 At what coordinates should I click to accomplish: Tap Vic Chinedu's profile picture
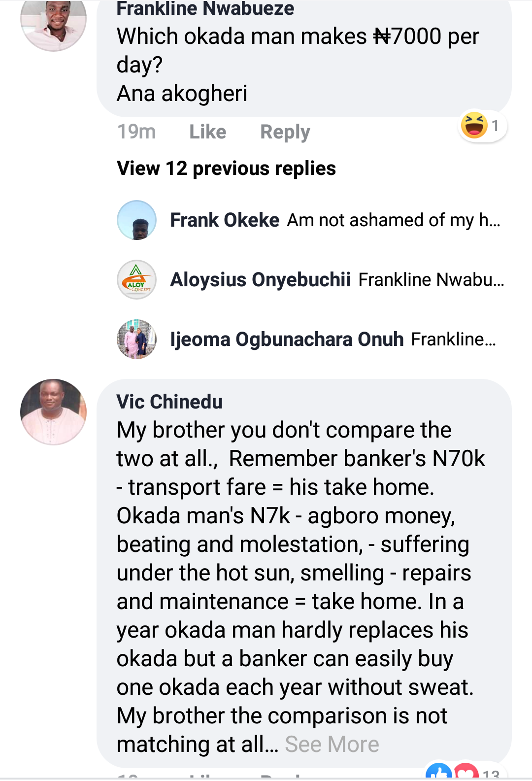point(53,412)
